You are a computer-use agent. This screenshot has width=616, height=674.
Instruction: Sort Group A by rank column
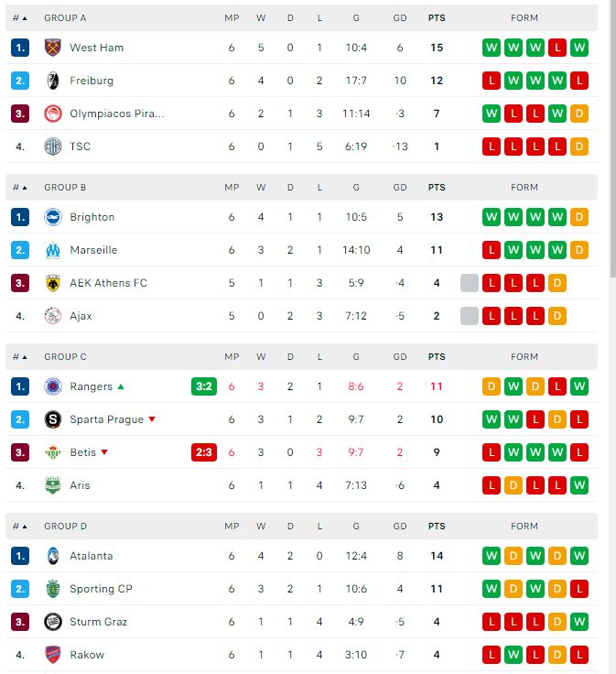tap(20, 18)
